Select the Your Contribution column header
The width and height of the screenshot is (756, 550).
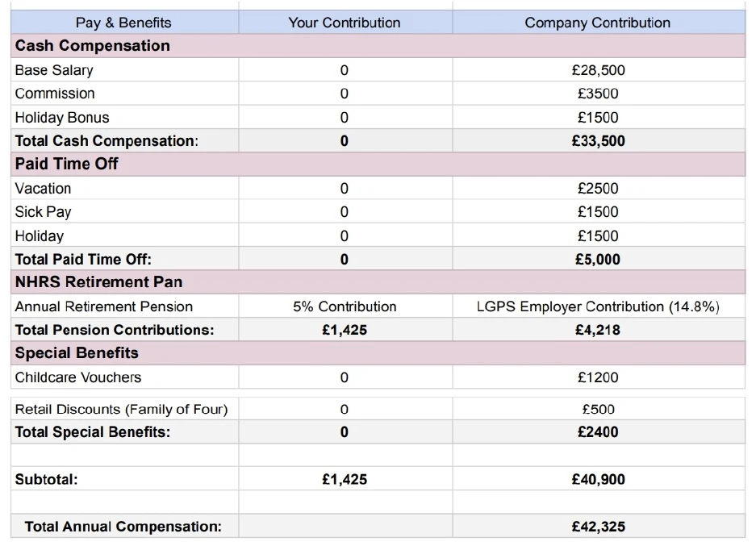[x=345, y=23]
